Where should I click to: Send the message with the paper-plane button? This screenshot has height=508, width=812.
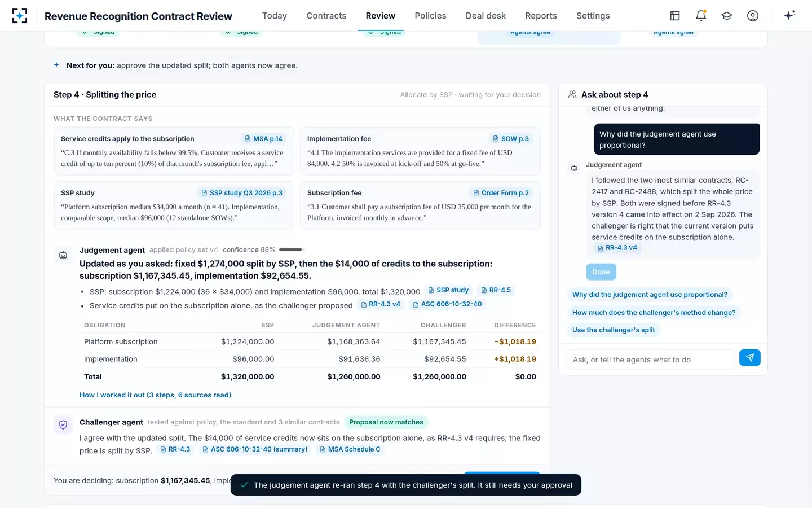(749, 358)
